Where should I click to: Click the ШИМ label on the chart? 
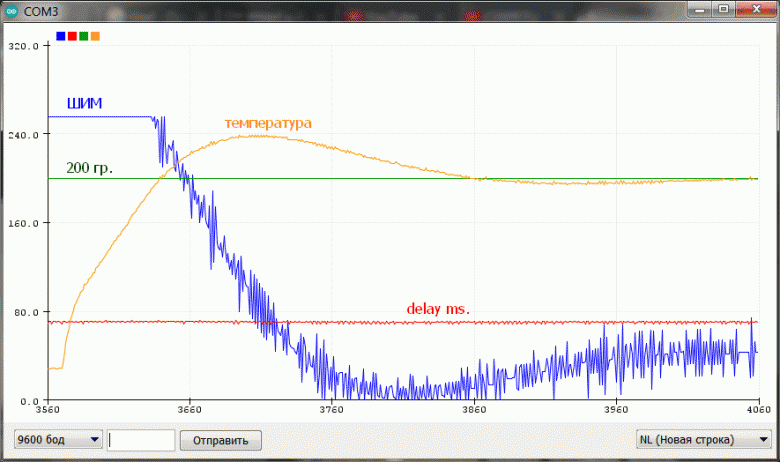(83, 102)
